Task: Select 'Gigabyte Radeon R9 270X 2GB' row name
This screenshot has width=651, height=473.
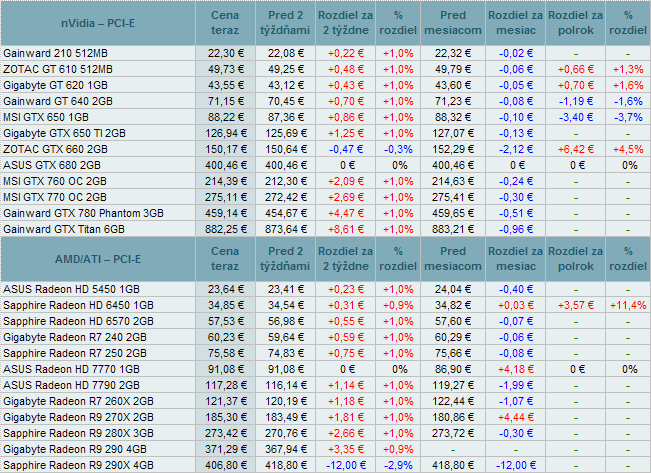Action: pos(78,417)
